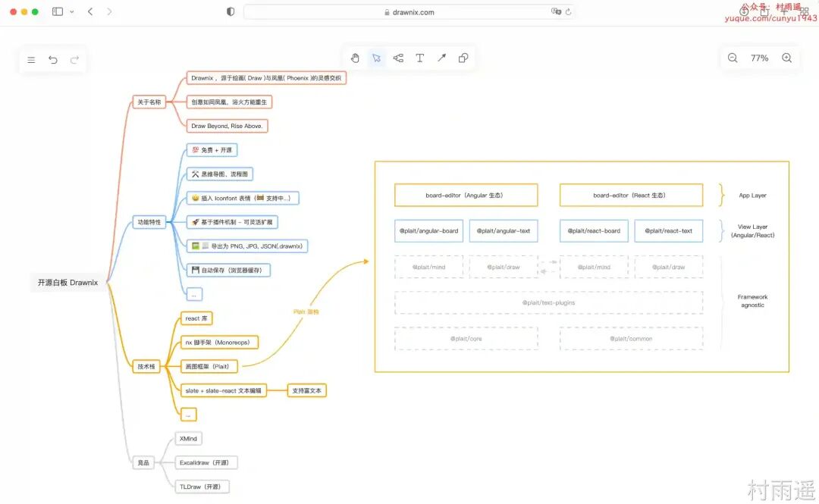The image size is (819, 504).
Task: Select the @plait/text-plugins dashed box
Action: 548,302
